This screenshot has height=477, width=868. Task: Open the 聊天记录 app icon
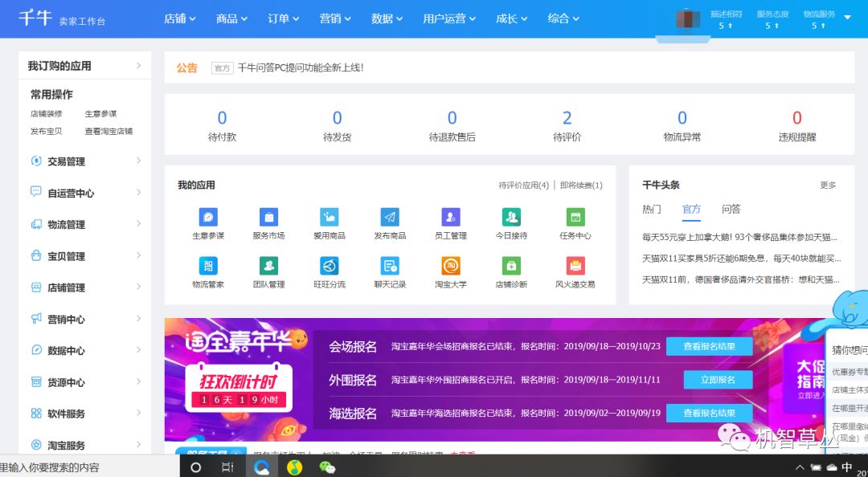click(x=390, y=266)
